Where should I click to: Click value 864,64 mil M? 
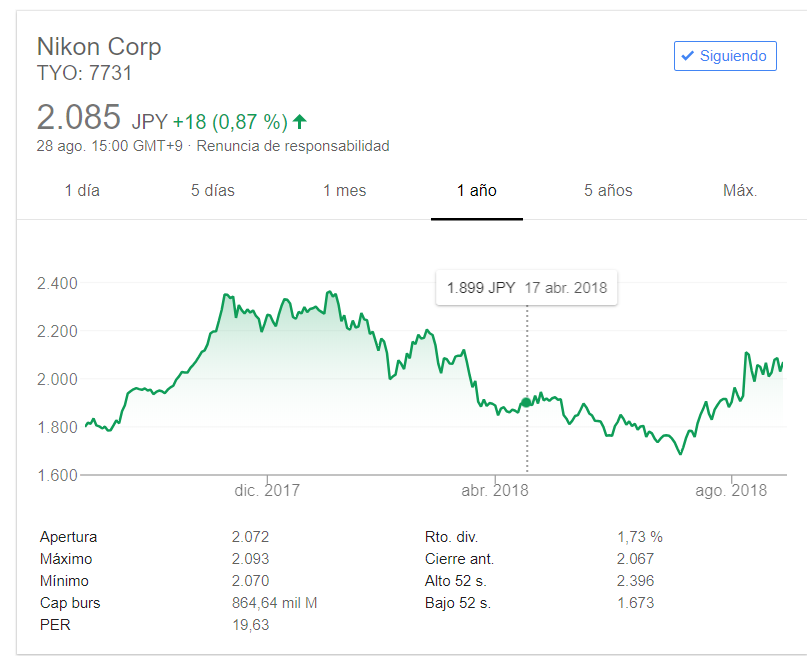click(274, 602)
